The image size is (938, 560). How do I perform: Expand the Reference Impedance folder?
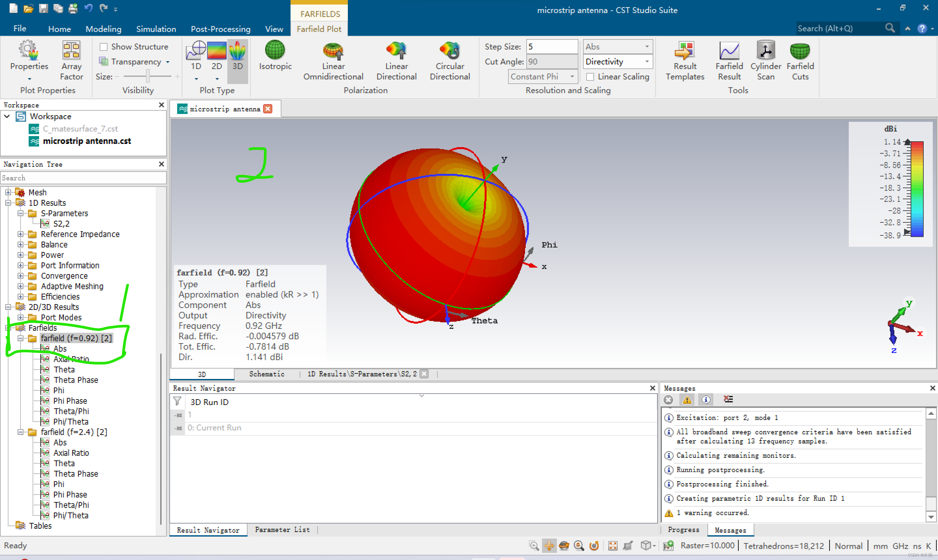click(x=21, y=234)
